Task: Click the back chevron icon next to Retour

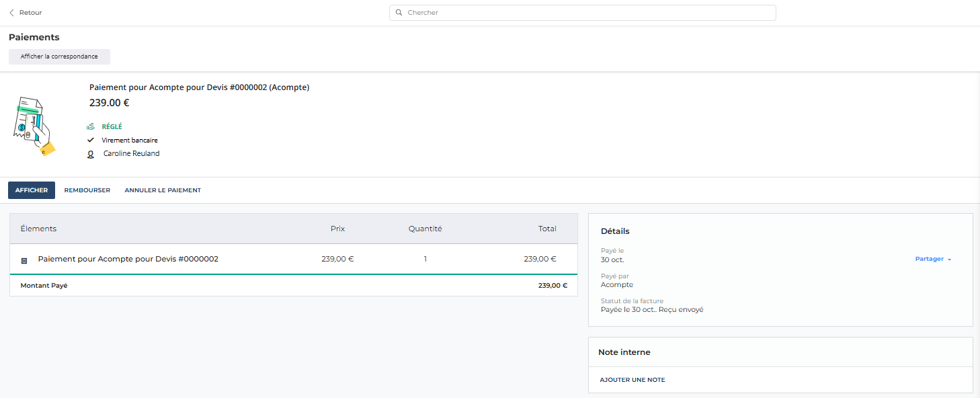Action: 11,13
